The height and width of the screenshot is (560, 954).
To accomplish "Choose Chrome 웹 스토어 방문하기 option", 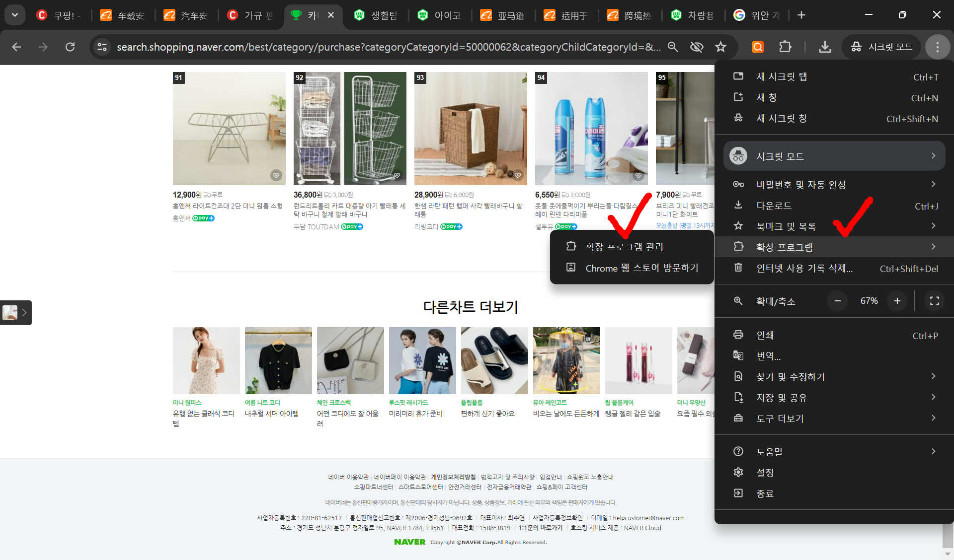I will [x=641, y=268].
